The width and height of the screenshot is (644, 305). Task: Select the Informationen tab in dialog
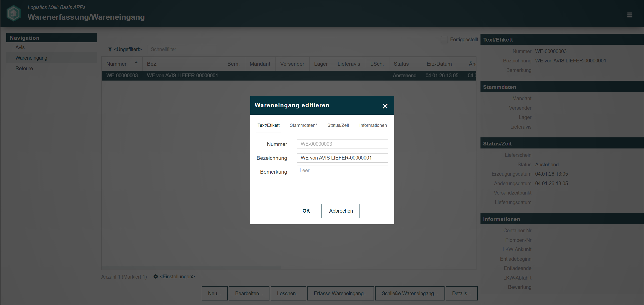click(x=373, y=125)
